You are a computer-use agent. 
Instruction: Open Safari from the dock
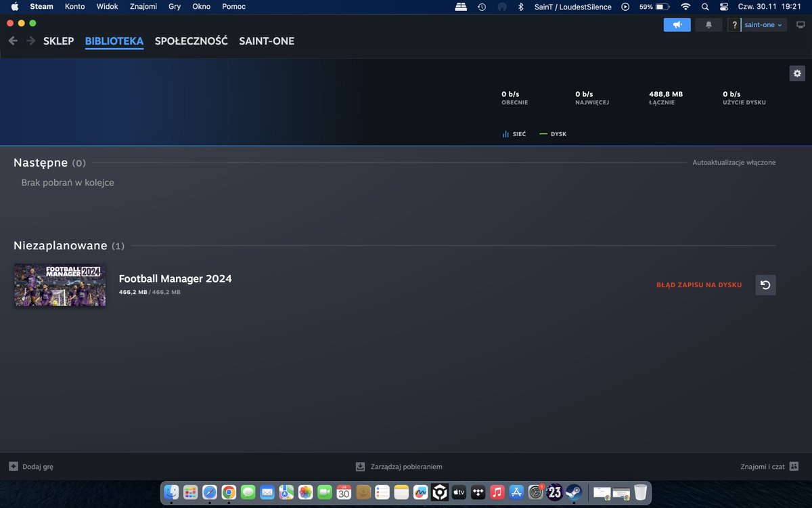(210, 492)
